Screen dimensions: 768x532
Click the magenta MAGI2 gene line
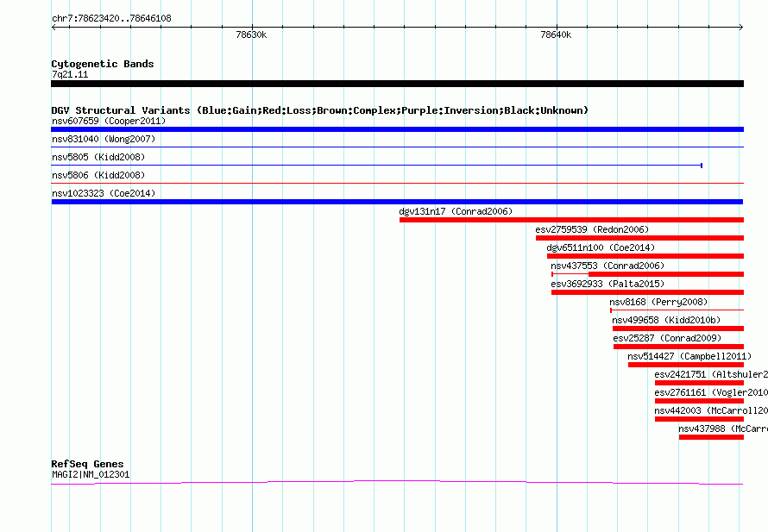(397, 483)
